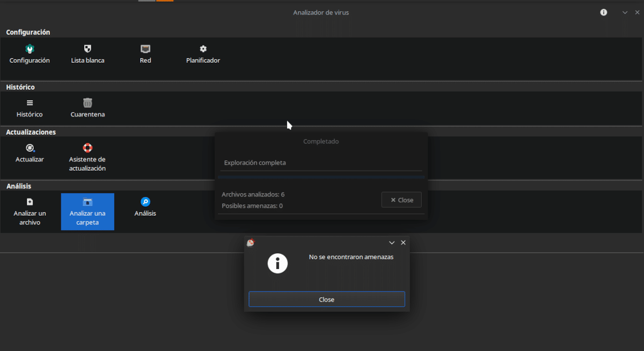
Task: Open the Análisis magnifier icon
Action: point(145,207)
